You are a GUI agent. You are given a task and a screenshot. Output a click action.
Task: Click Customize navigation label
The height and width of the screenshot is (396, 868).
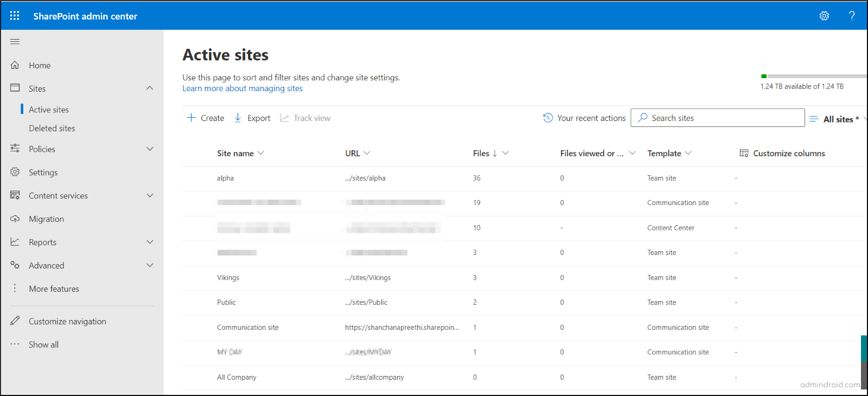67,322
